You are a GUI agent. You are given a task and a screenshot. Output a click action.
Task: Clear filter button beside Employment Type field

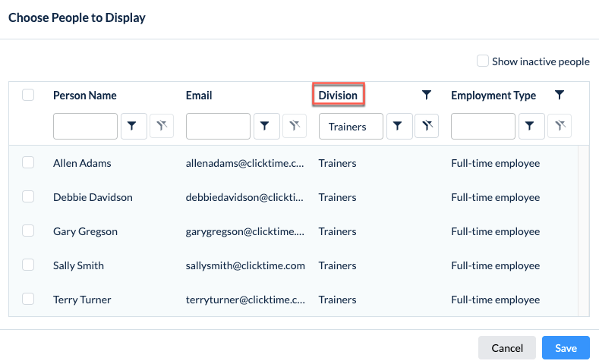pos(560,126)
